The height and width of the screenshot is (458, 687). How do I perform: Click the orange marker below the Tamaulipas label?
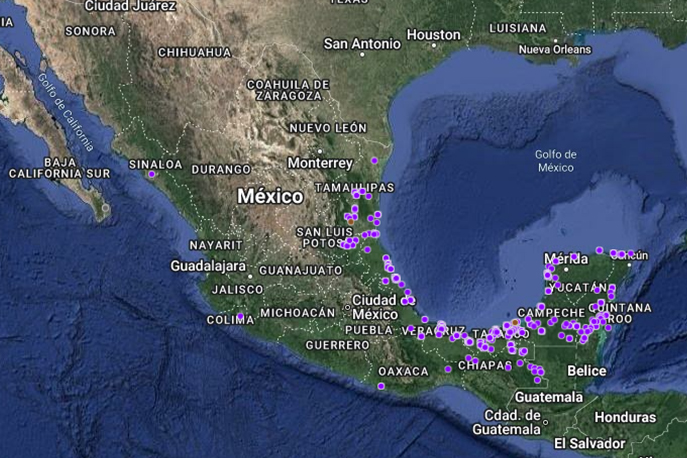(351, 222)
